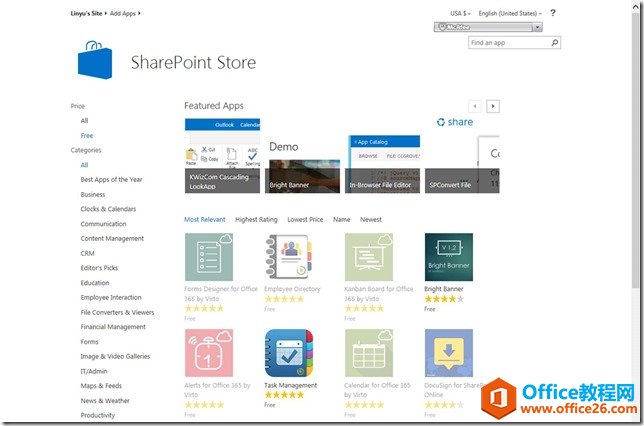Image resolution: width=644 pixels, height=426 pixels.
Task: Open the English (United States) language dropdown
Action: pos(510,13)
